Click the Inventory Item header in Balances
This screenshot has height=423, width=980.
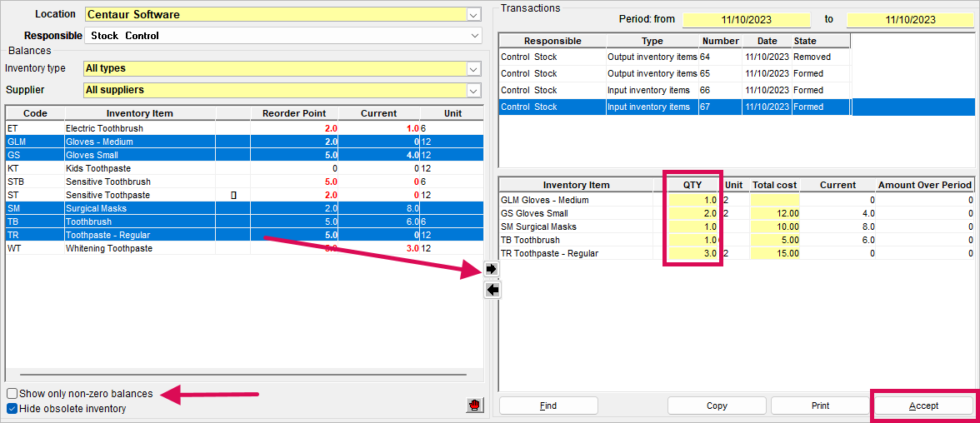pos(140,114)
